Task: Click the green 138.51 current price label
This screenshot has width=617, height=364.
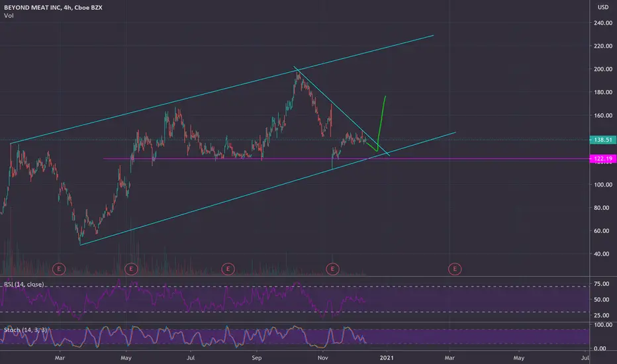Action: click(603, 140)
